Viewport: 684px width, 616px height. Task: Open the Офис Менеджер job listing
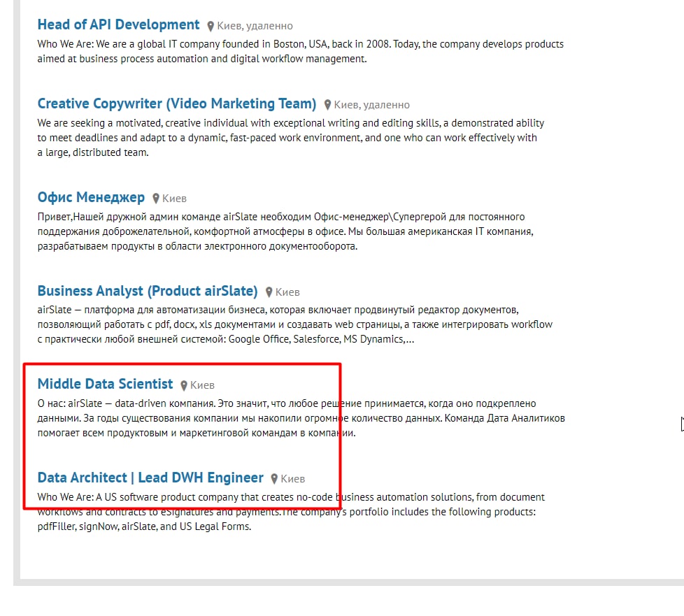91,197
